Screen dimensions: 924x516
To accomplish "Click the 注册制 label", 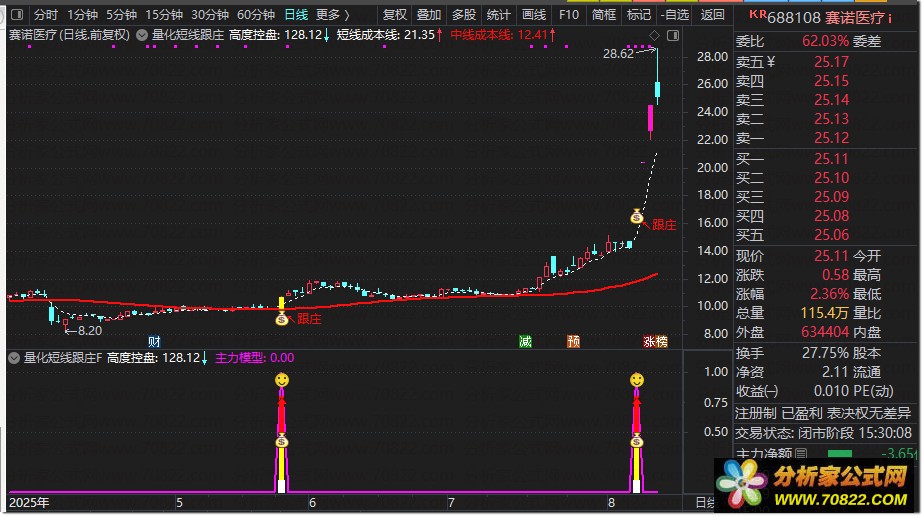I will click(756, 414).
